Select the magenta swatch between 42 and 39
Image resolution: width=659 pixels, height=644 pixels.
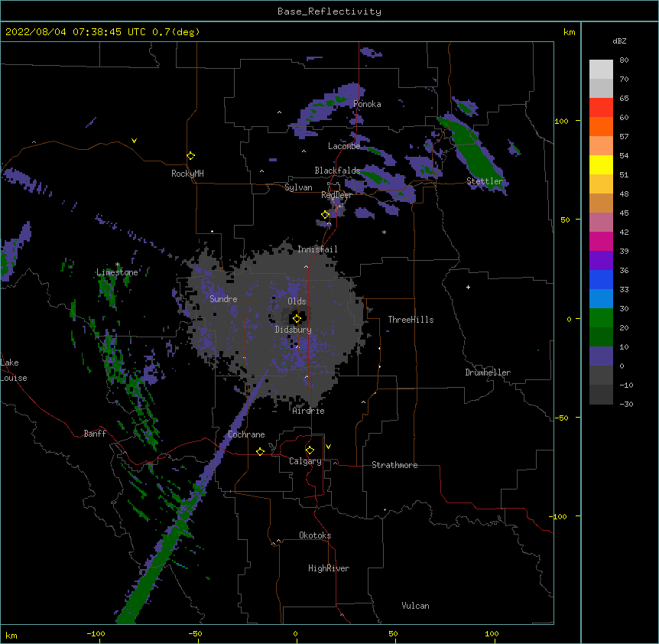pyautogui.click(x=601, y=242)
